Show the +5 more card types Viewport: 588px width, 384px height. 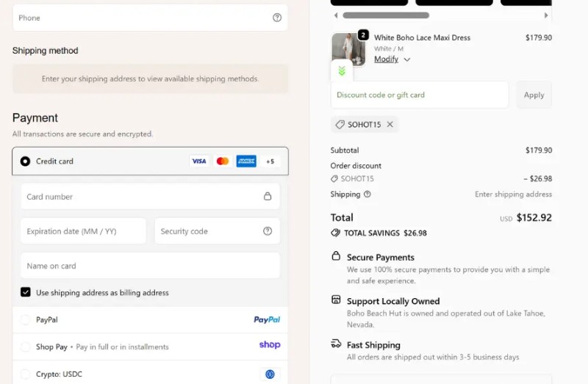[x=270, y=162]
